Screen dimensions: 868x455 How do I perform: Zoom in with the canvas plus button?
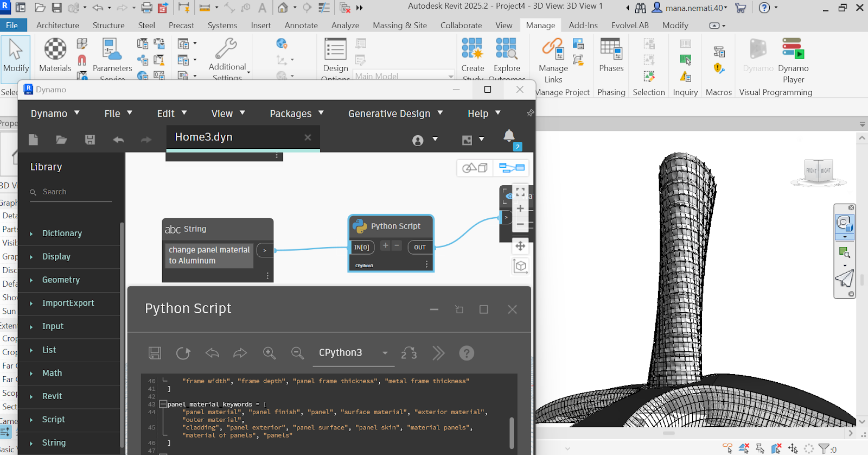520,208
